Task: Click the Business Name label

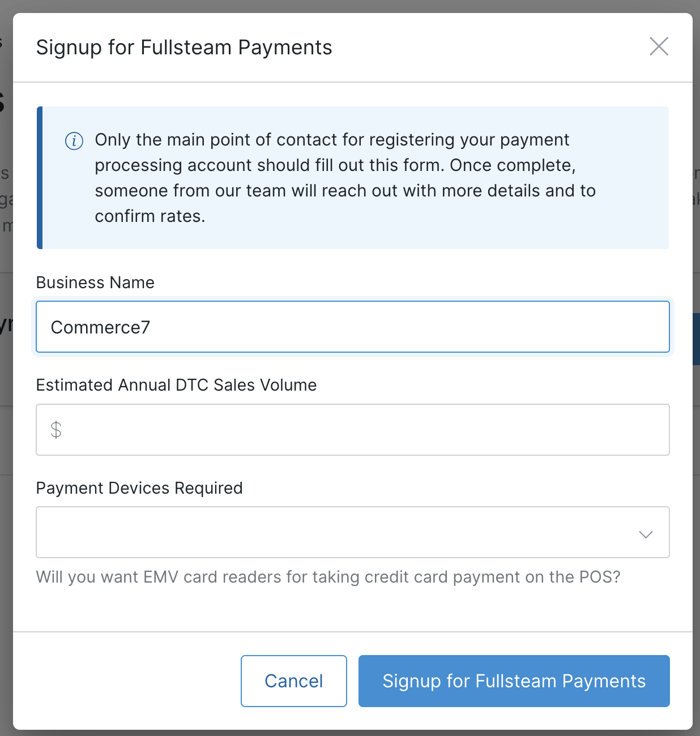Action: pos(95,283)
